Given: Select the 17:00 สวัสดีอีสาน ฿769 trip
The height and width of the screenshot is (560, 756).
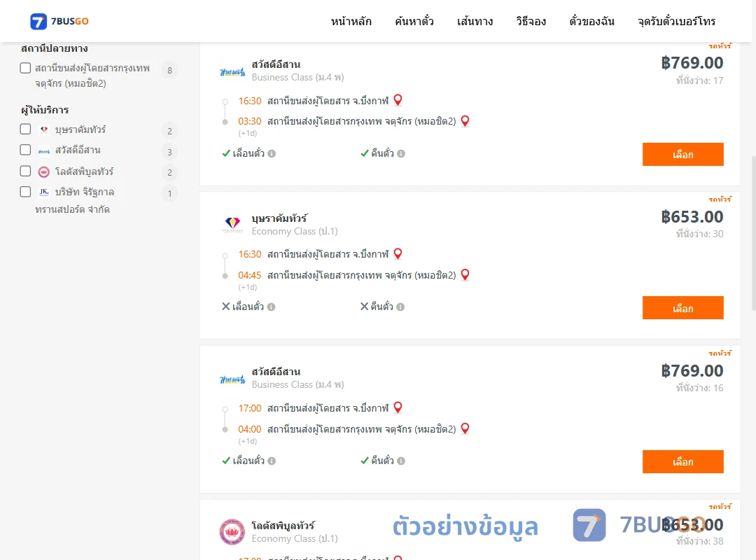Looking at the screenshot, I should pos(682,461).
